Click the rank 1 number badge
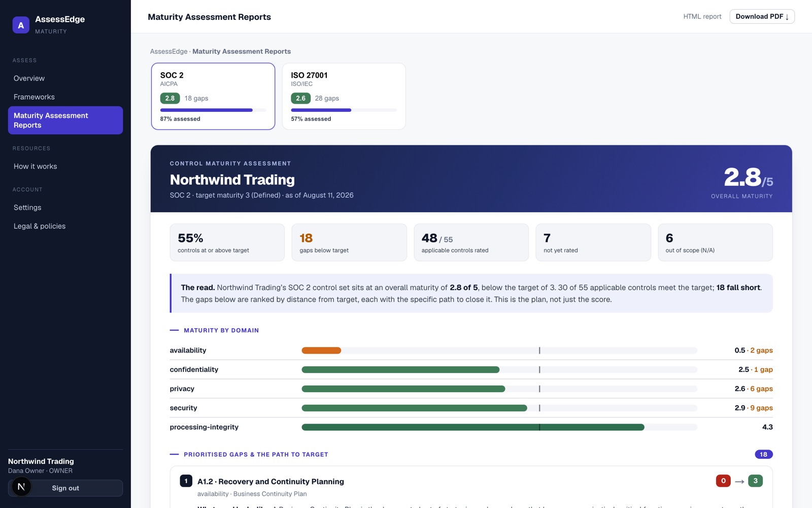The height and width of the screenshot is (508, 812). 186,481
